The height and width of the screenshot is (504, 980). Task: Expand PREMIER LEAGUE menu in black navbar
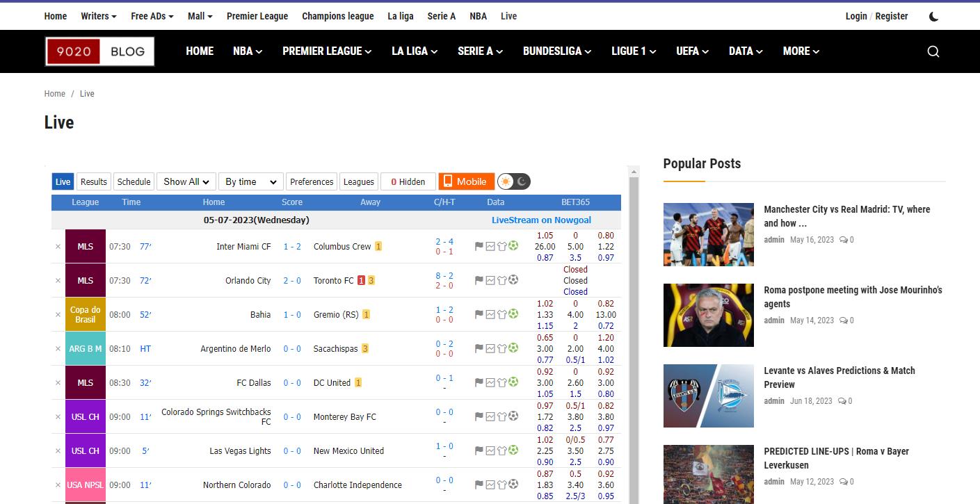(327, 51)
